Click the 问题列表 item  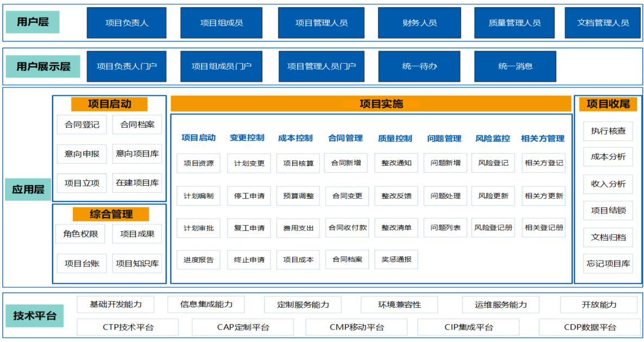[445, 228]
